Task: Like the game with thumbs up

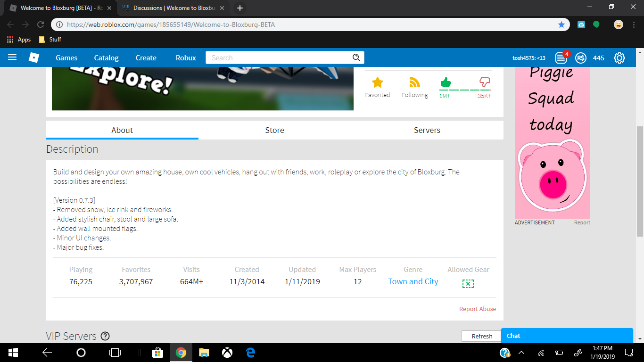Action: [446, 83]
